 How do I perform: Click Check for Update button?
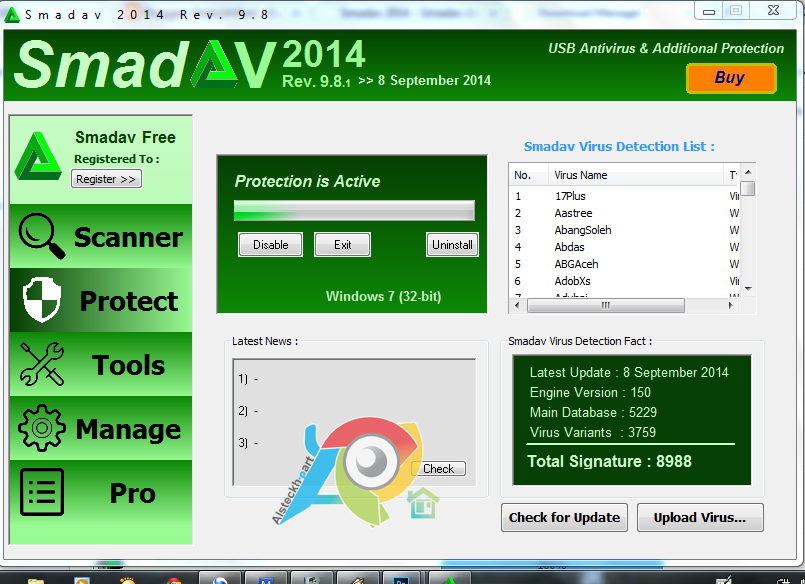pyautogui.click(x=564, y=517)
